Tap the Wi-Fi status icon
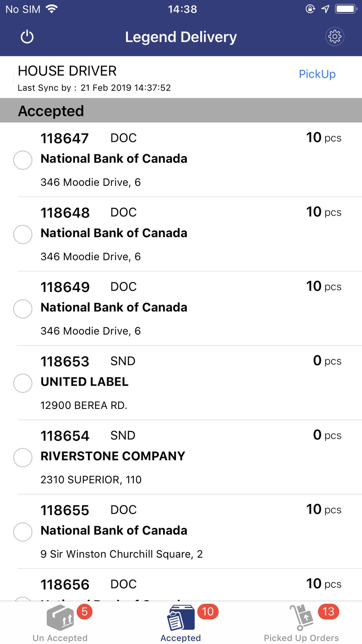The width and height of the screenshot is (362, 644). (52, 9)
